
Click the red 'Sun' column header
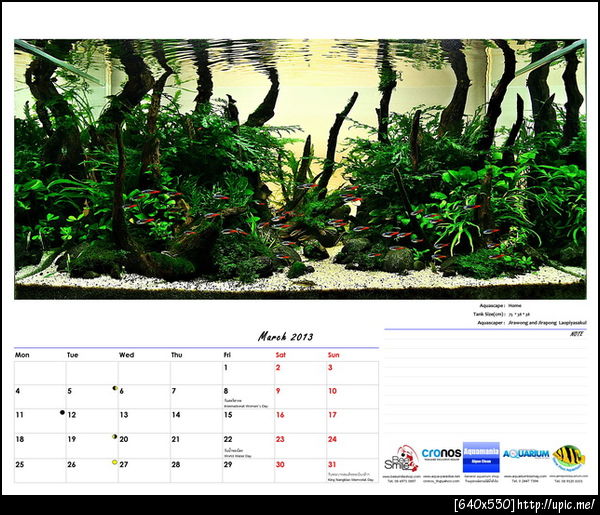pos(333,355)
